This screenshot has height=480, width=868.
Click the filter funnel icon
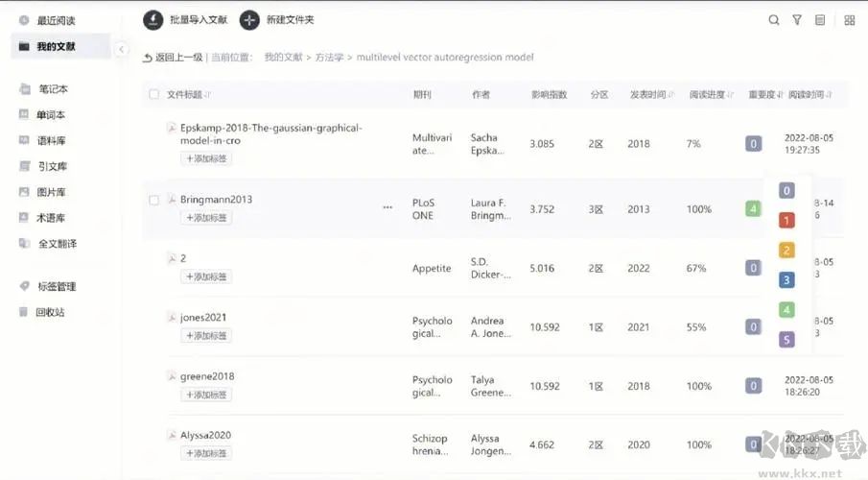click(797, 20)
